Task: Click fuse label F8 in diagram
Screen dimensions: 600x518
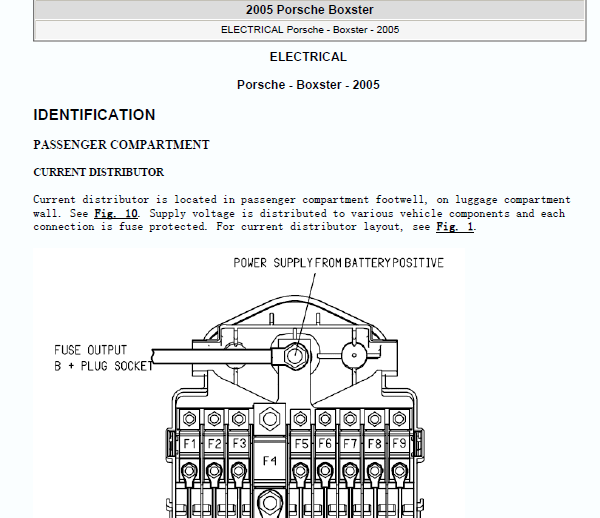Action: (x=374, y=444)
